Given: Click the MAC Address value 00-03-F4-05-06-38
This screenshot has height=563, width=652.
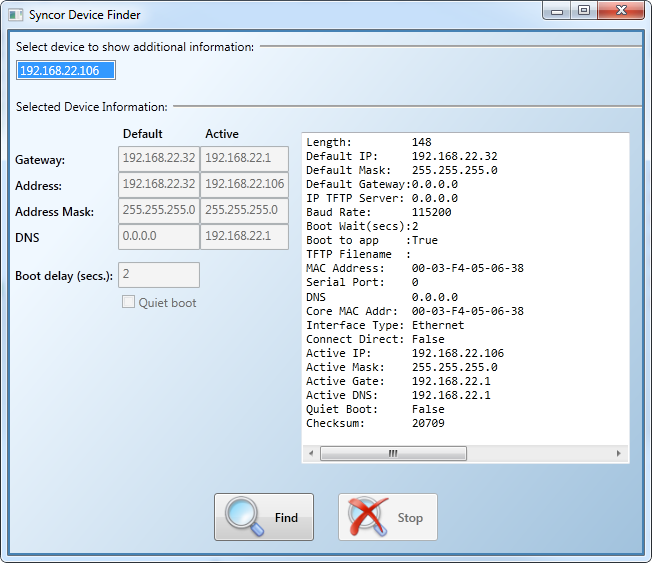Looking at the screenshot, I should (468, 268).
